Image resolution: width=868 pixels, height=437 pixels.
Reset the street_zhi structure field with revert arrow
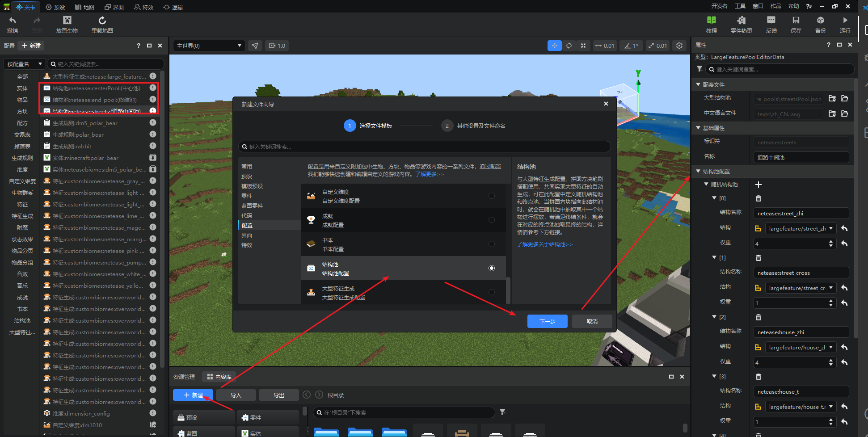point(844,228)
